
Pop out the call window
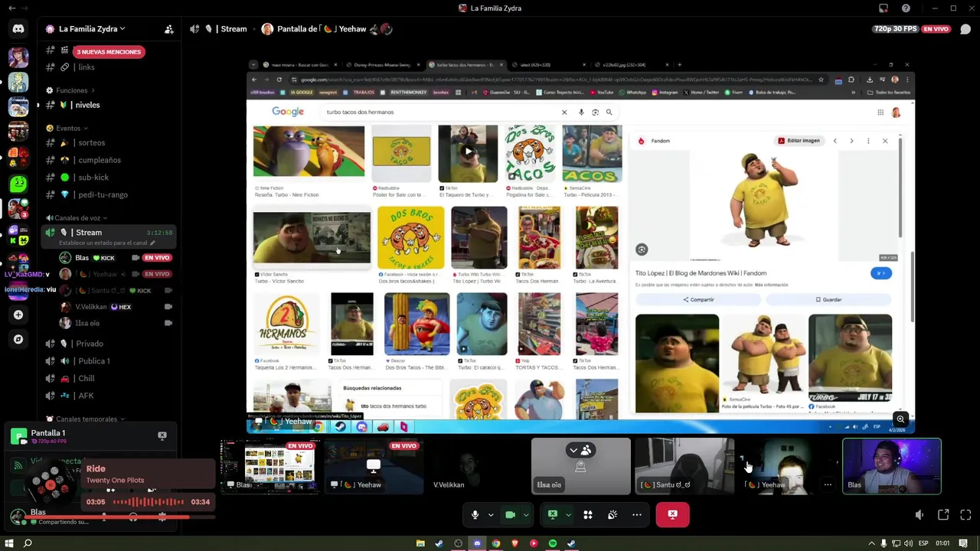pyautogui.click(x=943, y=515)
